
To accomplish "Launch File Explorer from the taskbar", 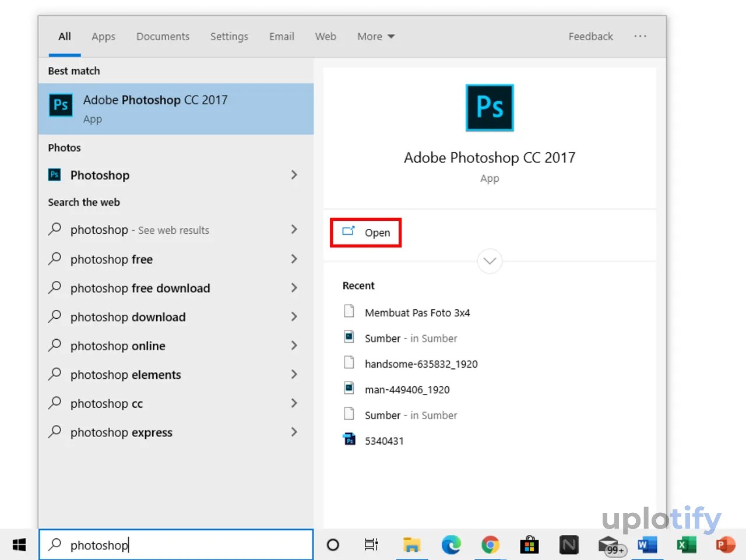I will 412,545.
